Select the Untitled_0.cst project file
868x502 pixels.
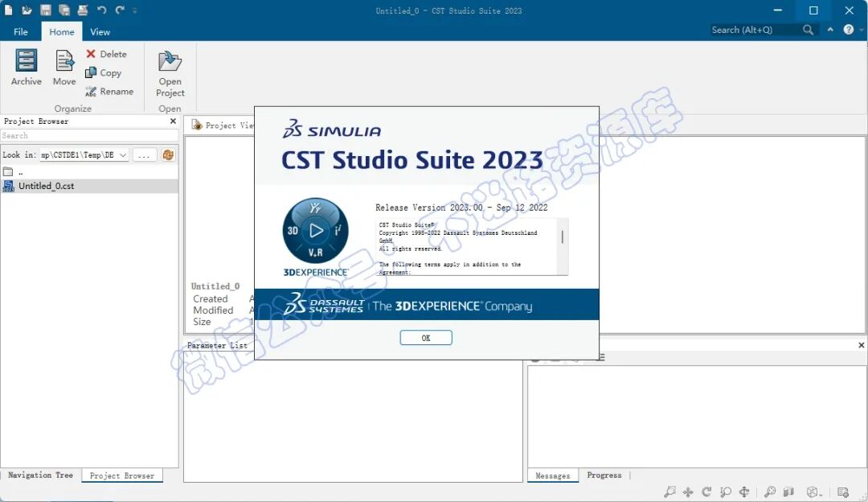(89, 186)
